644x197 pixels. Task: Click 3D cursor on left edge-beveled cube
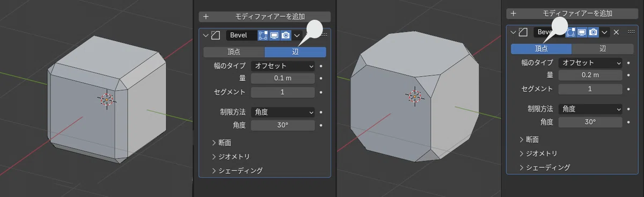106,99
